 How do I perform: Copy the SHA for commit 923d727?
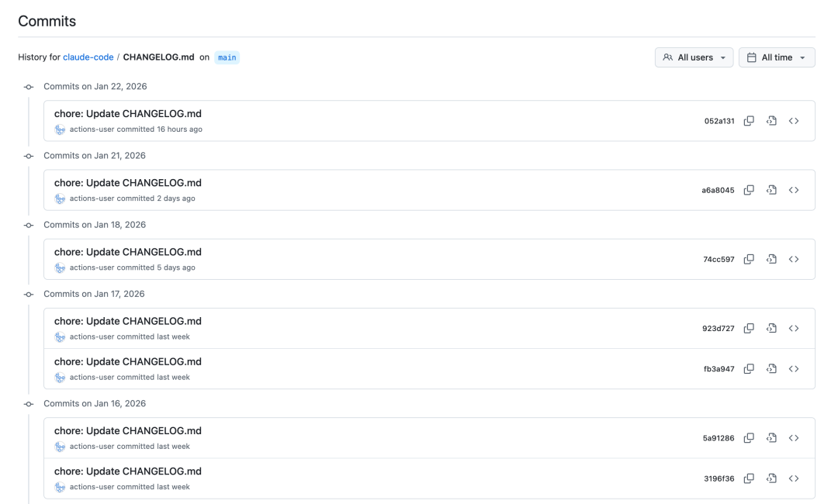pyautogui.click(x=749, y=328)
